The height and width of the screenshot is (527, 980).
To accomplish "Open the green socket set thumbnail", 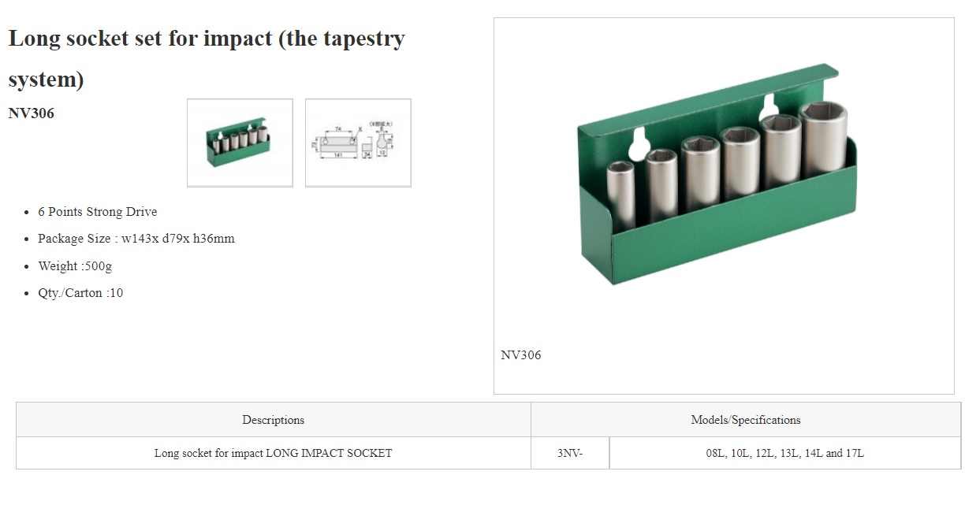I will (x=240, y=143).
